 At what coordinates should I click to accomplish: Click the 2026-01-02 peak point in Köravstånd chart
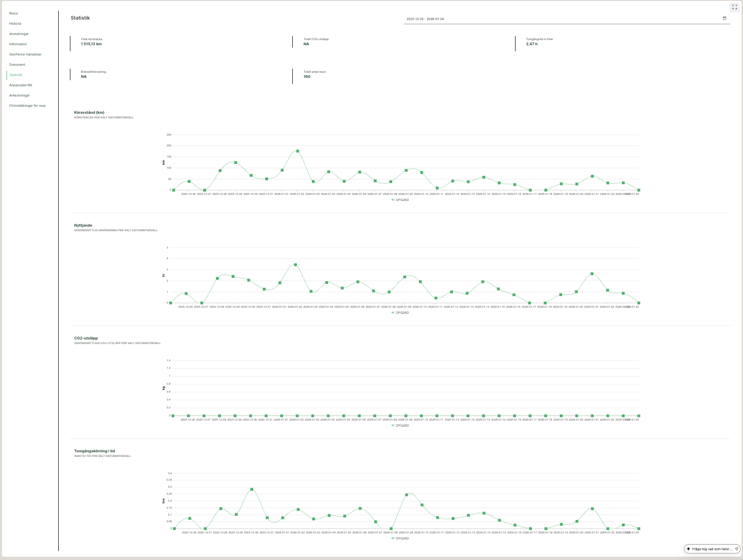pyautogui.click(x=297, y=151)
